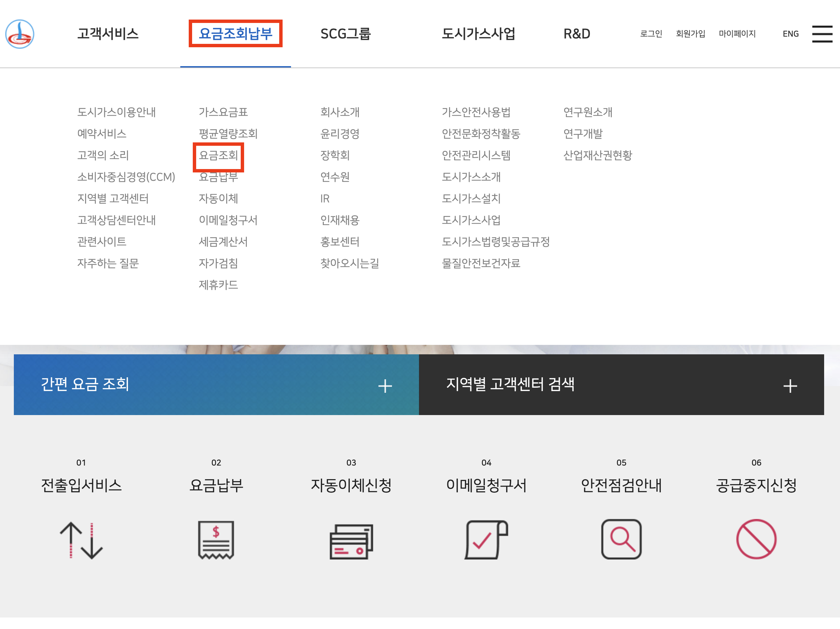Click the 요금납부 receipt icon
The image size is (840, 629).
216,540
